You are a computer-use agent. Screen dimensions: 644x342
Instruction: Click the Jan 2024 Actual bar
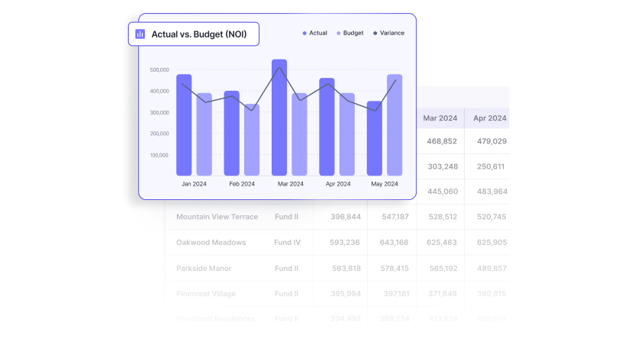coord(184,125)
